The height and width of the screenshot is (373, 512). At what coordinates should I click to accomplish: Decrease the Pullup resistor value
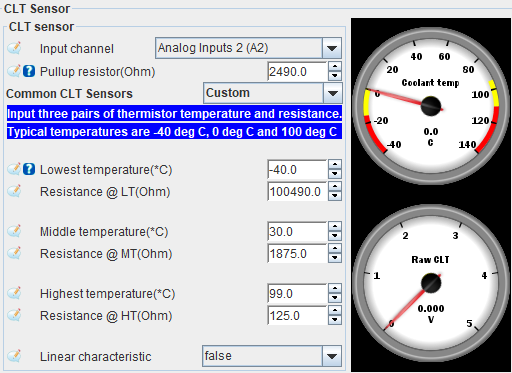(335, 76)
